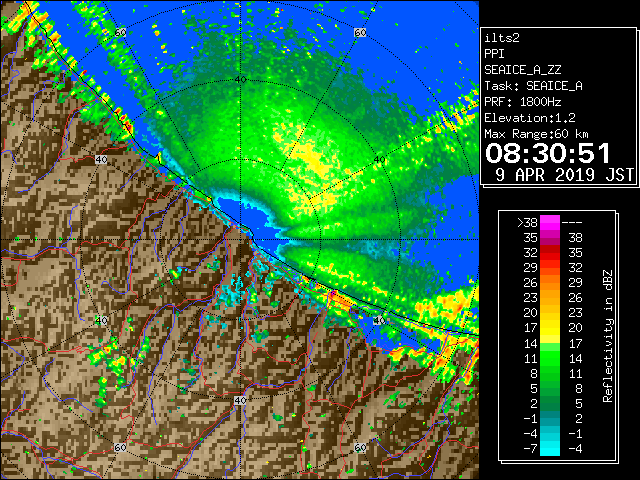Image resolution: width=640 pixels, height=480 pixels.
Task: Select the date '9 APR 2019 JST'
Action: click(564, 175)
